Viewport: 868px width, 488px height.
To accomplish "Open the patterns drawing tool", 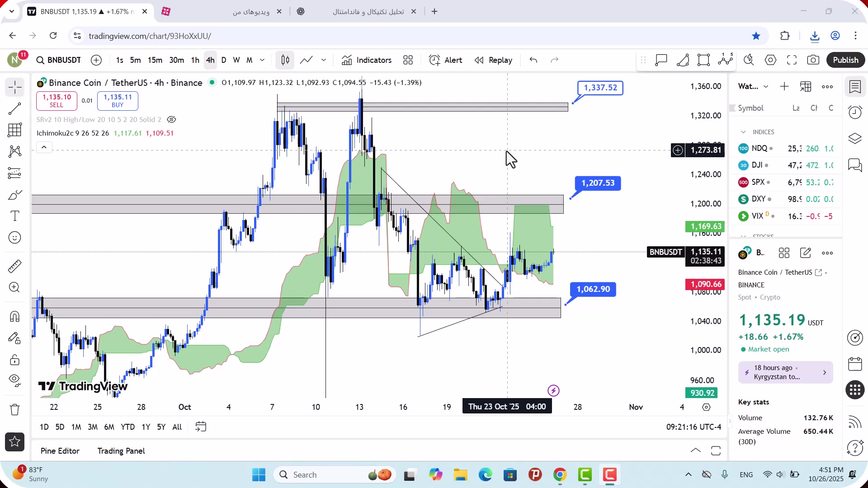I will (14, 151).
